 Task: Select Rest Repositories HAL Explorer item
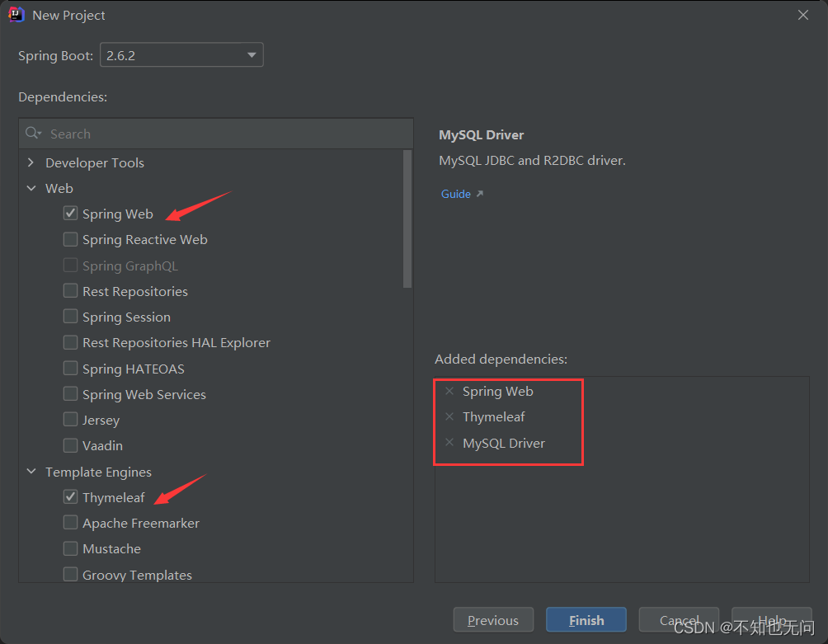coord(176,342)
